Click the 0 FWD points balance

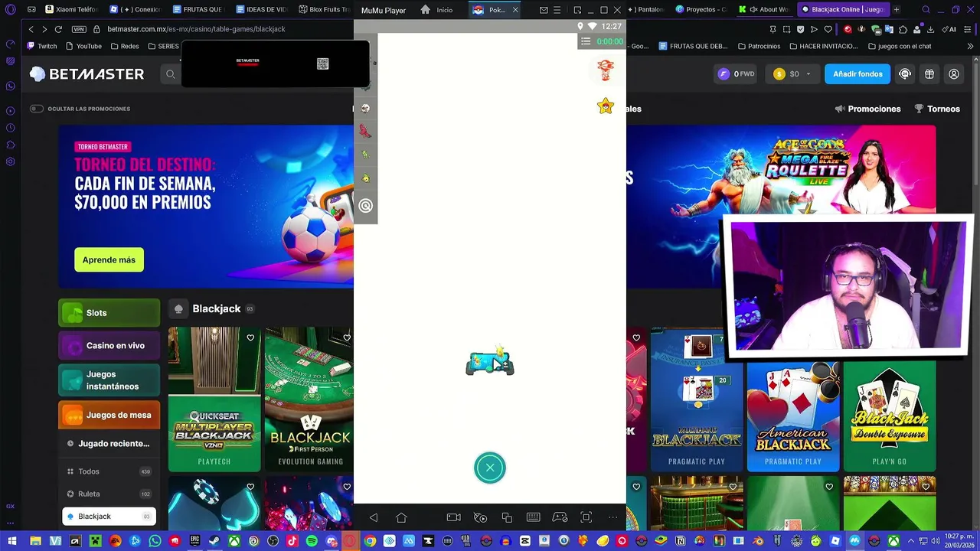click(x=736, y=74)
